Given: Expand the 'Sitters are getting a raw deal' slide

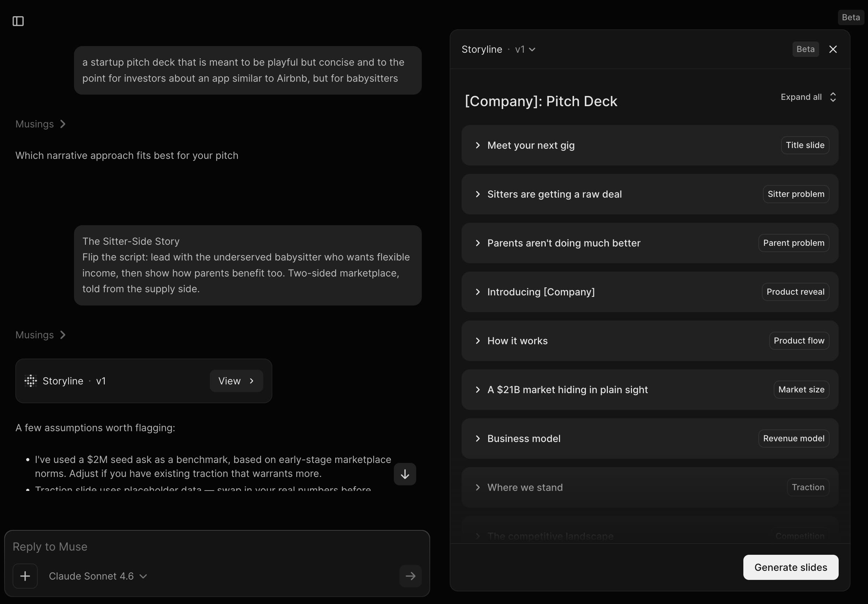Looking at the screenshot, I should [x=478, y=194].
